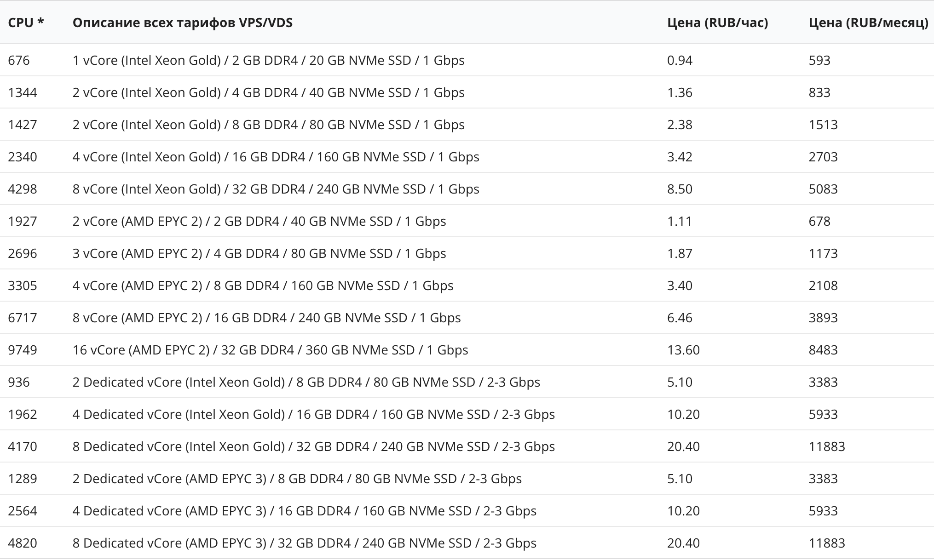Click hourly price 3.42
This screenshot has height=560, width=934.
tap(680, 157)
